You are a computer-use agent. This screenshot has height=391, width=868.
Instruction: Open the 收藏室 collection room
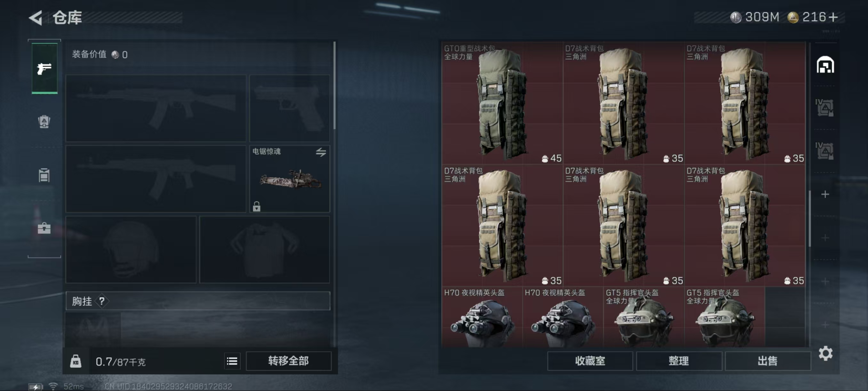pyautogui.click(x=590, y=361)
